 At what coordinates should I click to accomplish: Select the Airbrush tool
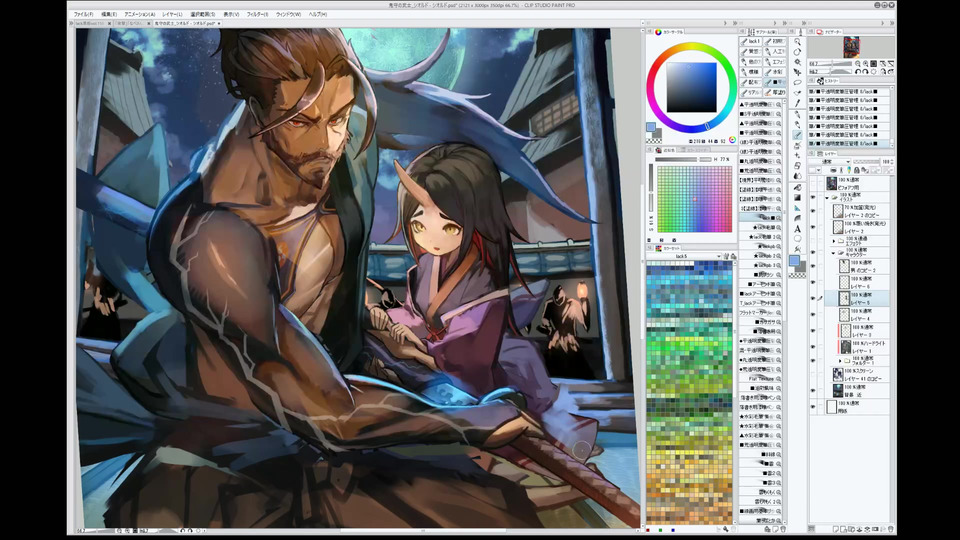pos(797,145)
